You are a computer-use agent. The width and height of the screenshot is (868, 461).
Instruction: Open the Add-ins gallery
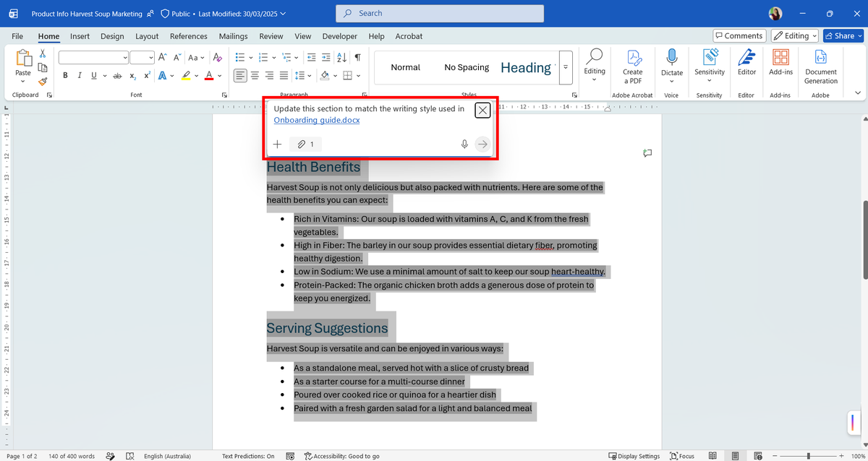pos(780,64)
